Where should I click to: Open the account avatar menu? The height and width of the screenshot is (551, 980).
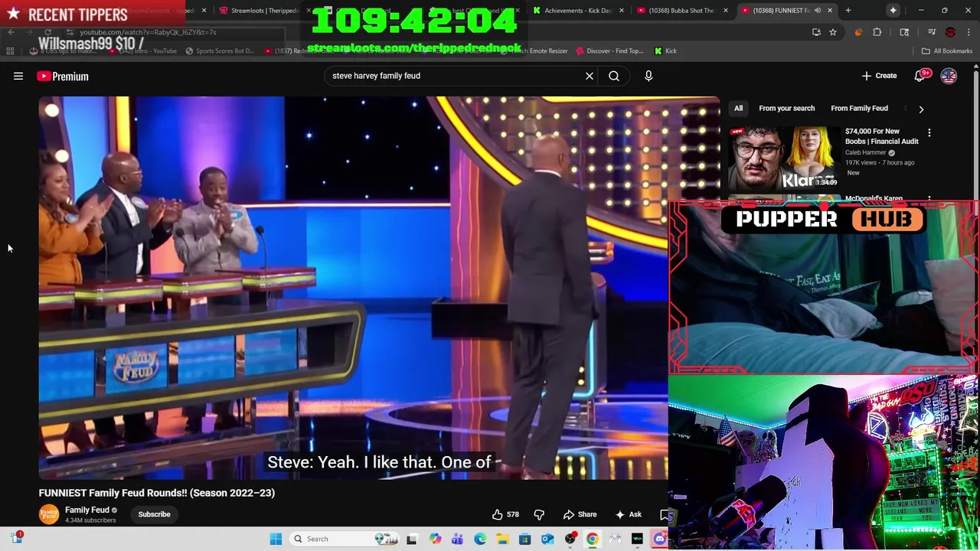(949, 76)
